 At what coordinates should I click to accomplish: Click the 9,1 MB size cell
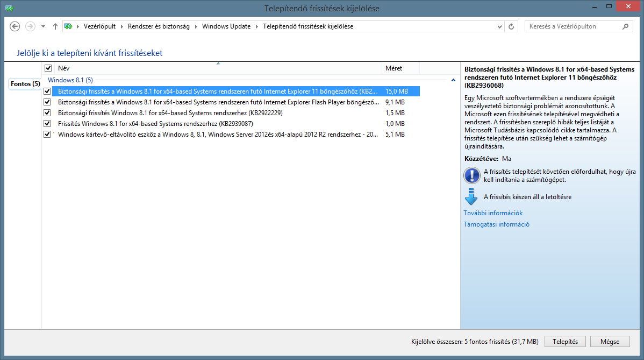[395, 102]
